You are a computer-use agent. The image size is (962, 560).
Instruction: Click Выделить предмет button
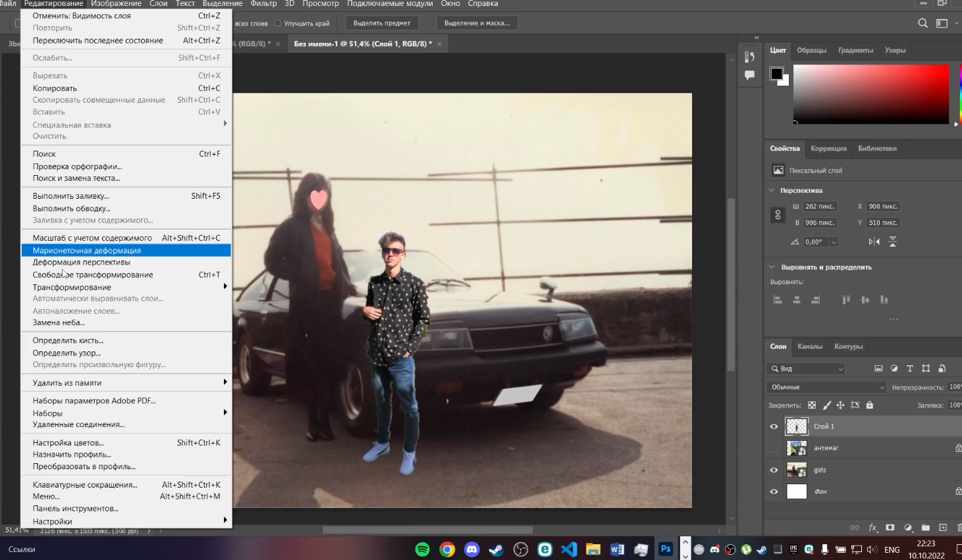click(381, 23)
